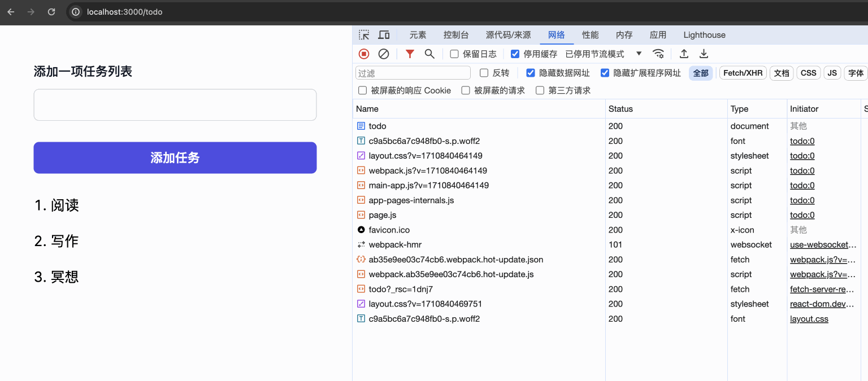Filter requests by 文档 type
This screenshot has width=868, height=381.
tap(782, 73)
